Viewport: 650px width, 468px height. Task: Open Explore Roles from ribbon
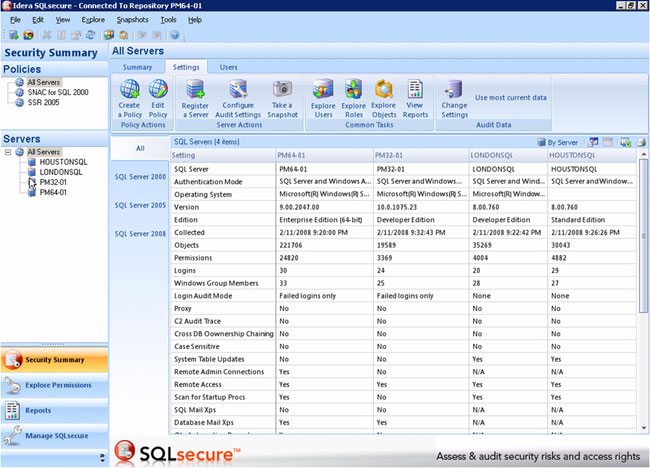point(354,99)
